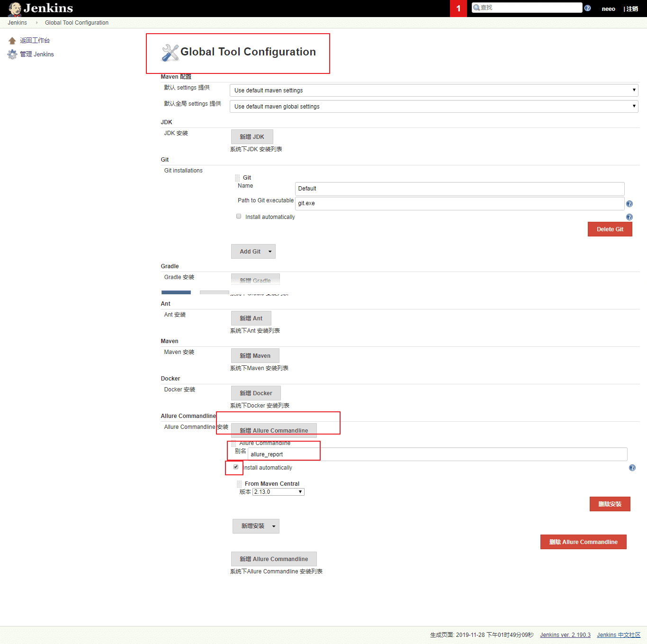Image resolution: width=647 pixels, height=644 pixels.
Task: Click the red Delete Git button
Action: click(610, 229)
